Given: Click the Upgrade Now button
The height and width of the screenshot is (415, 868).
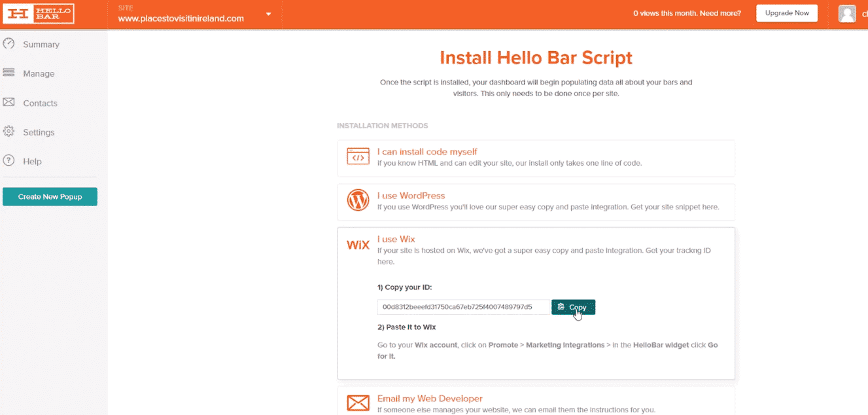Looking at the screenshot, I should (x=787, y=13).
